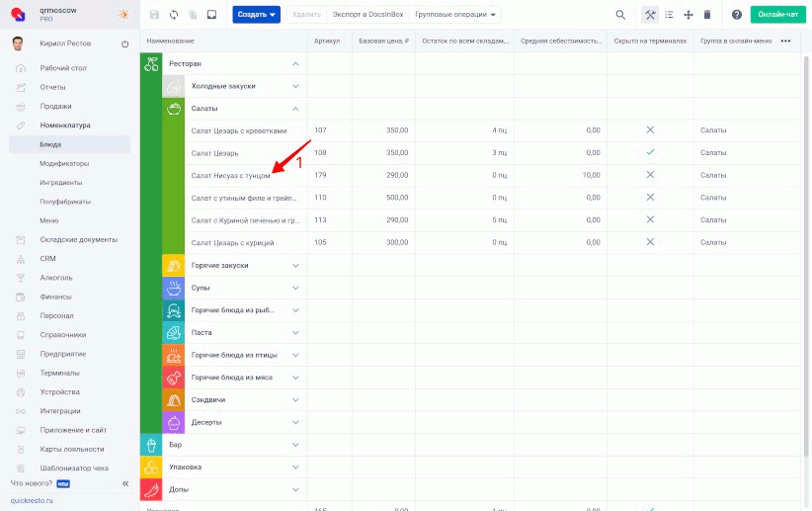The height and width of the screenshot is (511, 812).
Task: Toggle hidden on terminals for Салат Нисуаз с тунцом
Action: click(x=650, y=175)
